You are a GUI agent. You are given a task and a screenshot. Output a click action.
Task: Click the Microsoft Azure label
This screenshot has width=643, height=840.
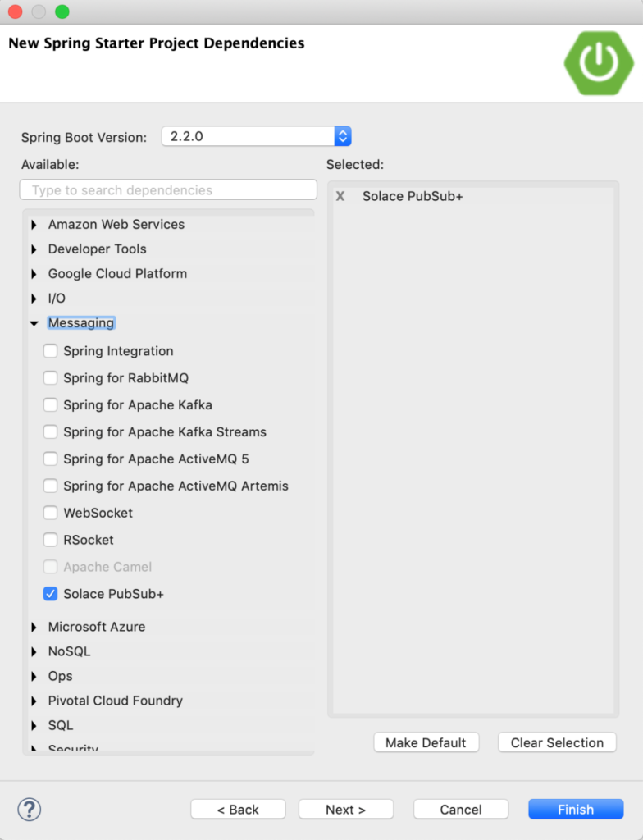pos(97,627)
